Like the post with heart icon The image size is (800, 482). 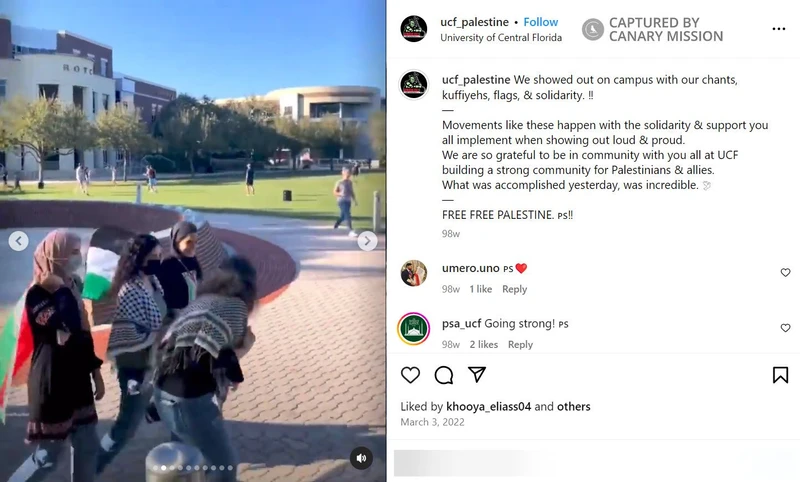coord(410,375)
